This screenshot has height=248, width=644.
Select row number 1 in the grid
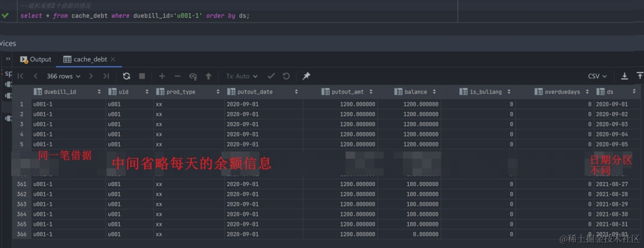tap(22, 104)
